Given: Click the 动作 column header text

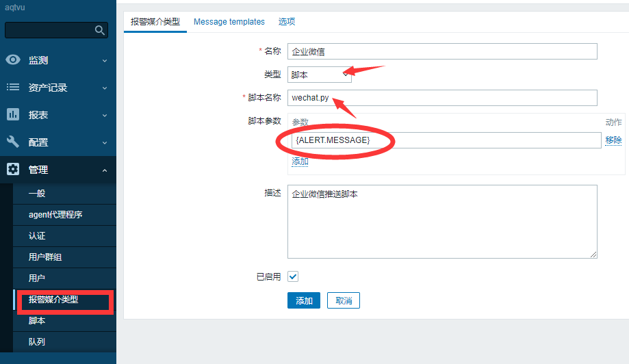Looking at the screenshot, I should (x=613, y=122).
